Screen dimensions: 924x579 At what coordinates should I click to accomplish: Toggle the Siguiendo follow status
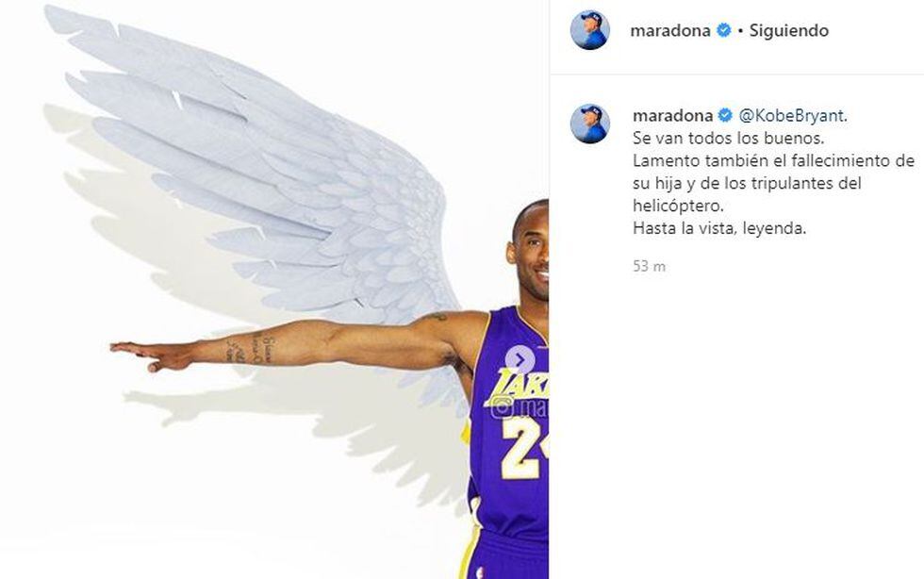[788, 31]
